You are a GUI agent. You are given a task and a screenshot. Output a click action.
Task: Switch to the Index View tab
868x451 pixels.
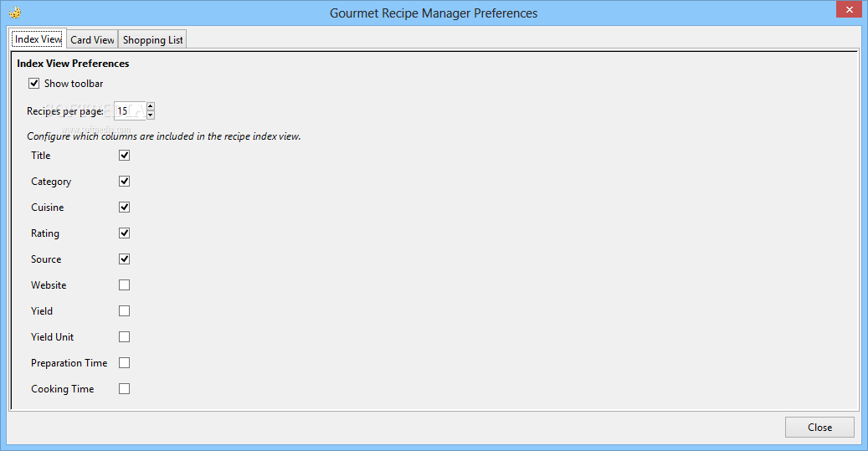tap(39, 38)
